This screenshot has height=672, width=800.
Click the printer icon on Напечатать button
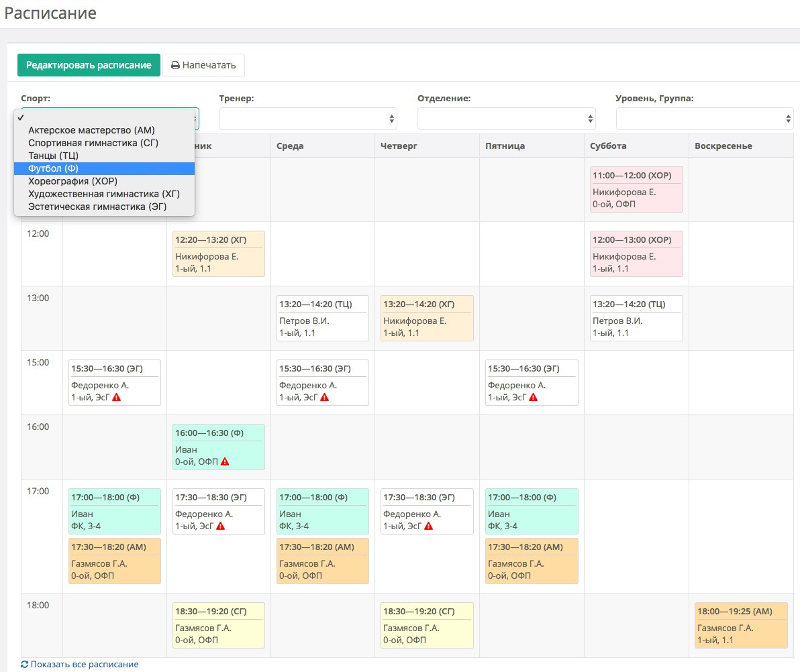(x=176, y=65)
